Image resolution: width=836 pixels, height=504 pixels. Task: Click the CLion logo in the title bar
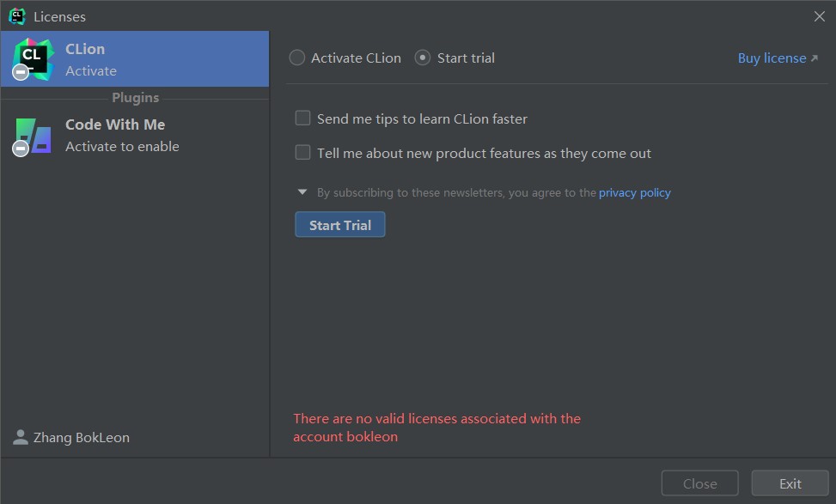17,16
